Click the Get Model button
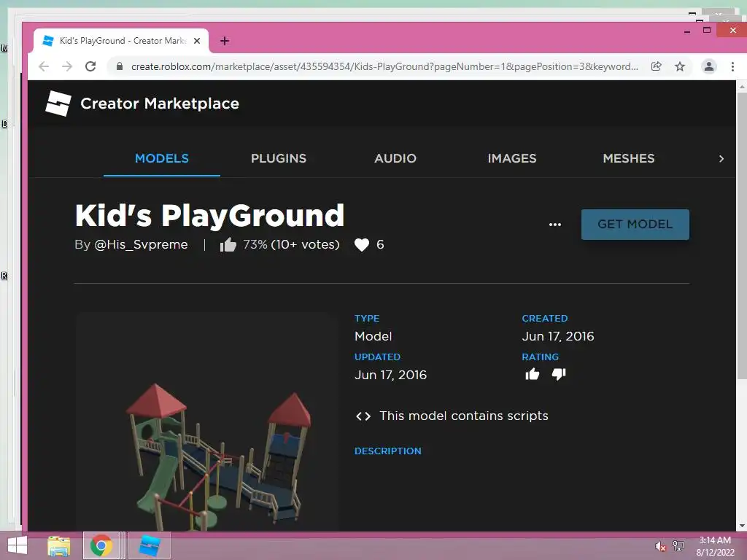Screen dimensions: 747x560 point(635,225)
